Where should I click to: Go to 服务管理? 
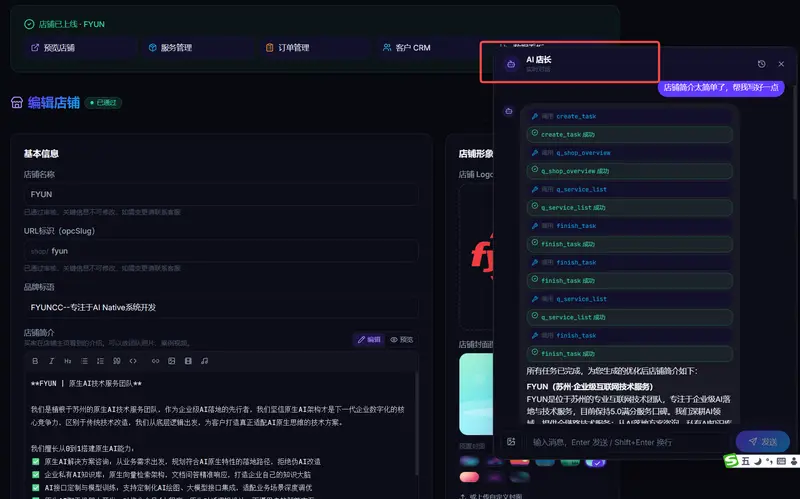point(197,47)
